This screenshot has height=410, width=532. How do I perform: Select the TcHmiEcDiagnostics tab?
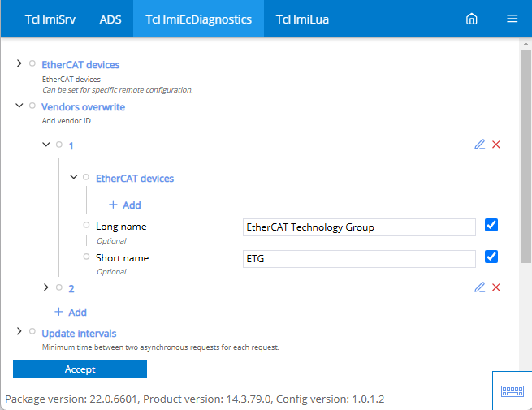[198, 19]
